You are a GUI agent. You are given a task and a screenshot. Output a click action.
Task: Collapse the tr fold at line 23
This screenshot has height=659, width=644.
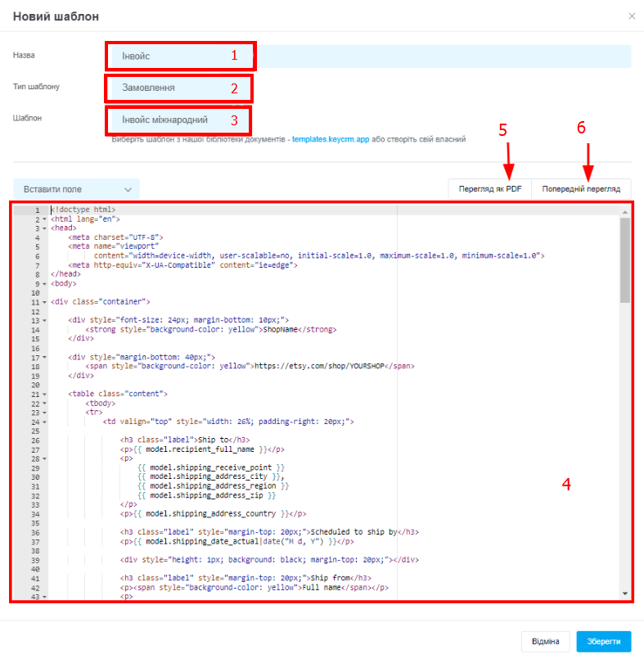pos(44,413)
